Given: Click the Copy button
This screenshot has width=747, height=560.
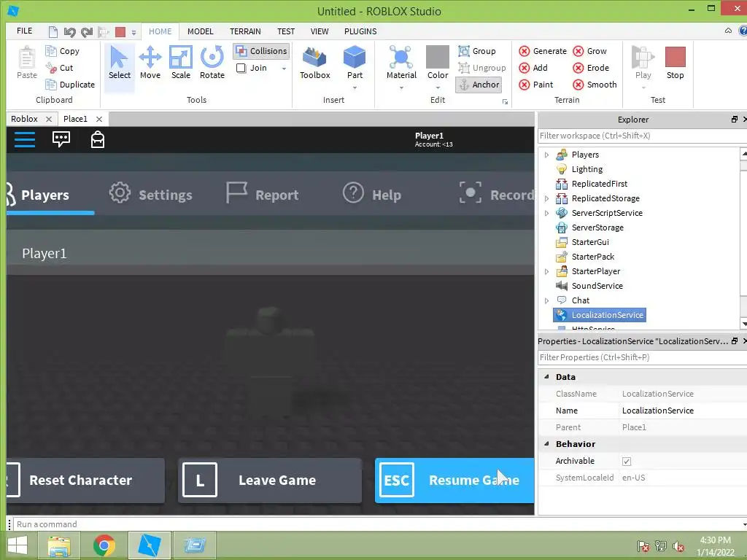Looking at the screenshot, I should pyautogui.click(x=63, y=51).
